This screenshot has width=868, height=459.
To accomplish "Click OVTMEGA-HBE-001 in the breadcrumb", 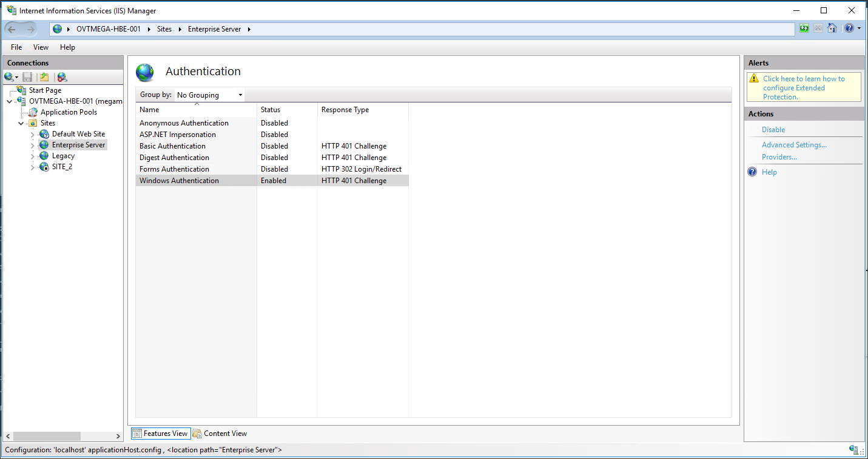I will pos(108,29).
